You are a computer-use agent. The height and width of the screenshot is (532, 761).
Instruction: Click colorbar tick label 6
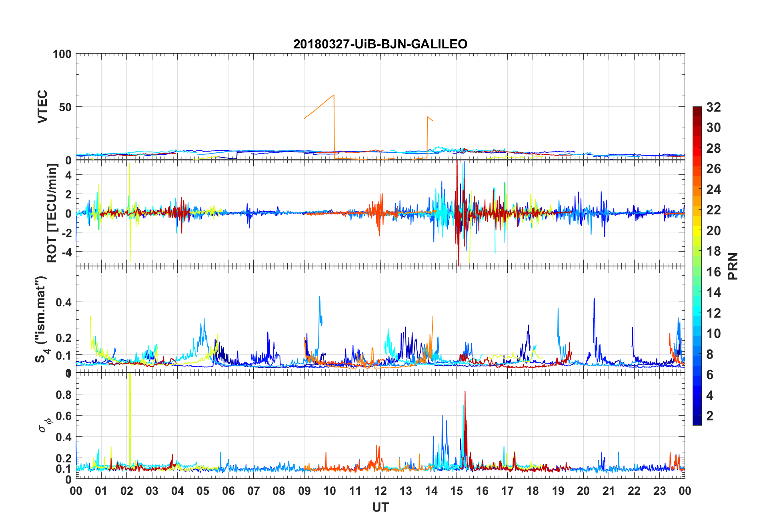click(710, 375)
